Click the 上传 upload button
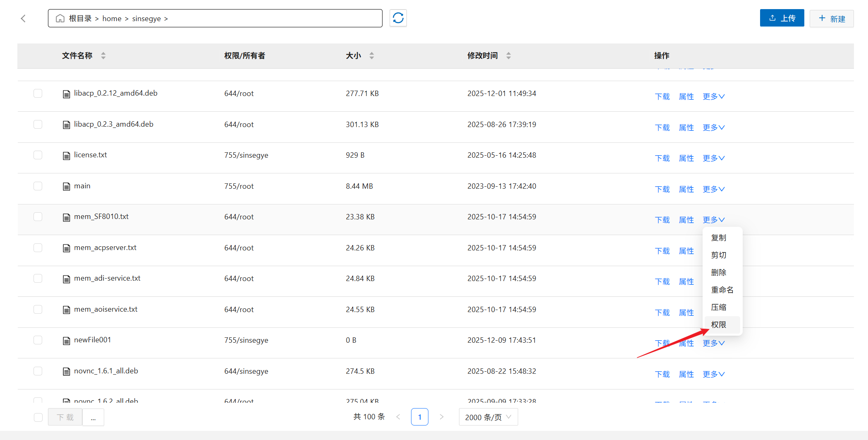This screenshot has width=868, height=440. pyautogui.click(x=782, y=18)
